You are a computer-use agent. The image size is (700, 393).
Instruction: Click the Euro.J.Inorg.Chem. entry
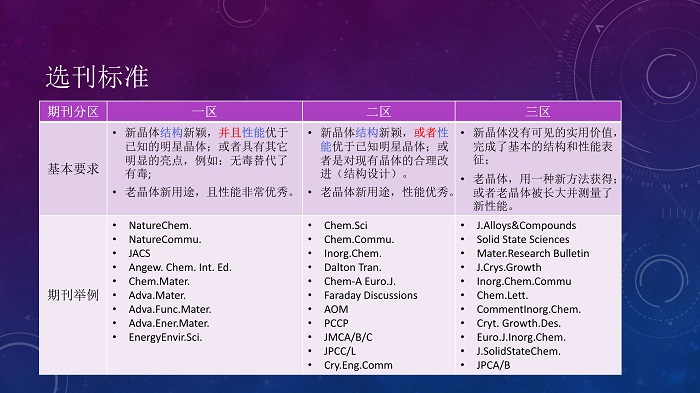[x=521, y=337]
